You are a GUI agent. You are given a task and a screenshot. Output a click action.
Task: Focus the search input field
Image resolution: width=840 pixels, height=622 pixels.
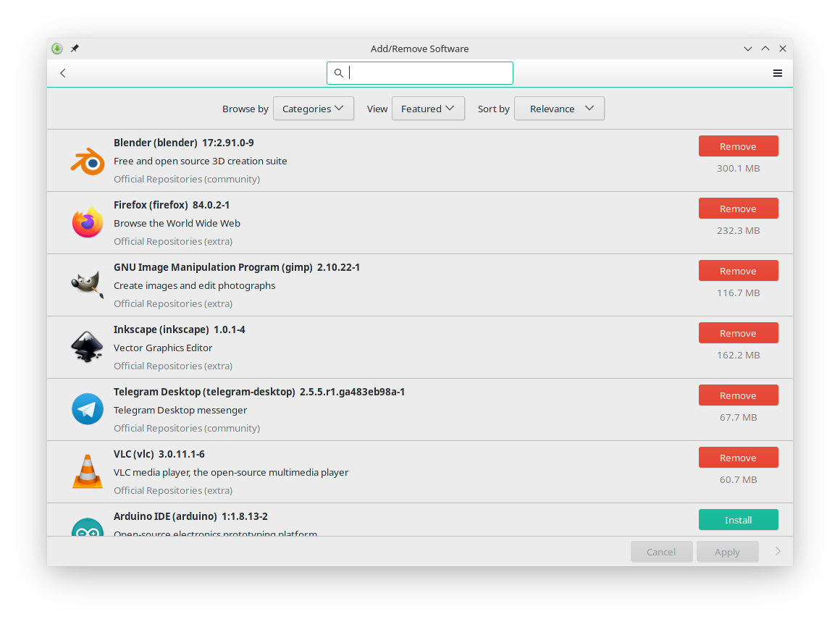420,73
